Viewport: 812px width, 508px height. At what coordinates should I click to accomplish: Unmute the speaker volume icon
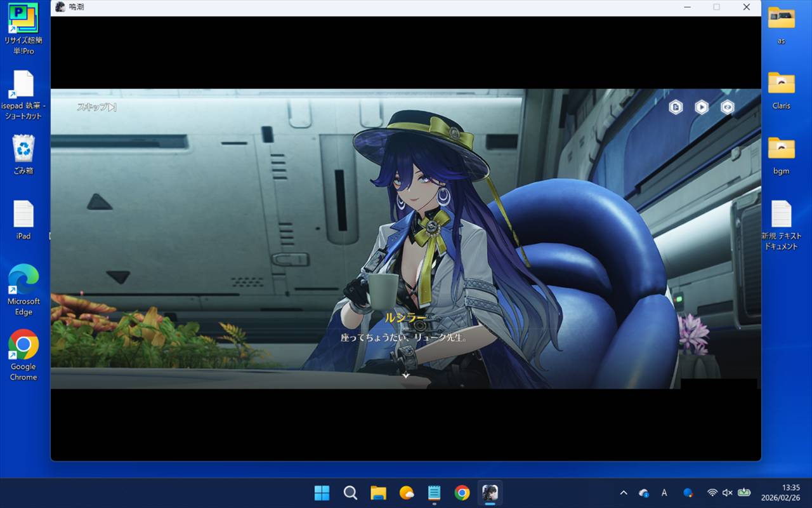point(728,493)
